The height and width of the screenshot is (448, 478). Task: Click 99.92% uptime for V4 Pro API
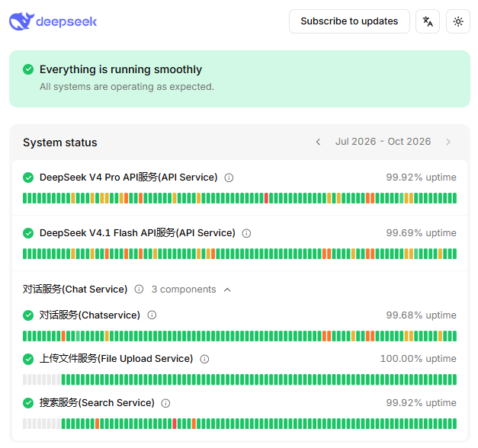pos(421,177)
